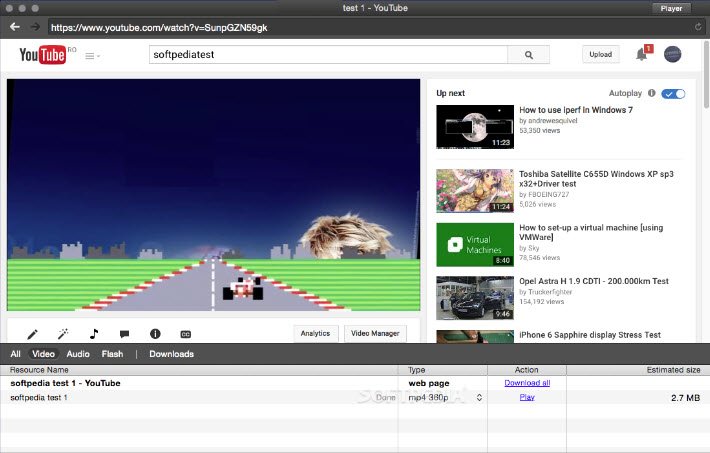Click the Player button in title bar
Screen dimensions: 710x453
pyautogui.click(x=672, y=8)
